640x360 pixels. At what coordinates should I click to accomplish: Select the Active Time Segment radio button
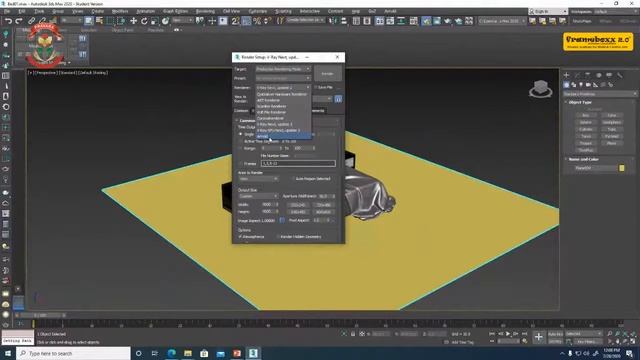(240, 141)
